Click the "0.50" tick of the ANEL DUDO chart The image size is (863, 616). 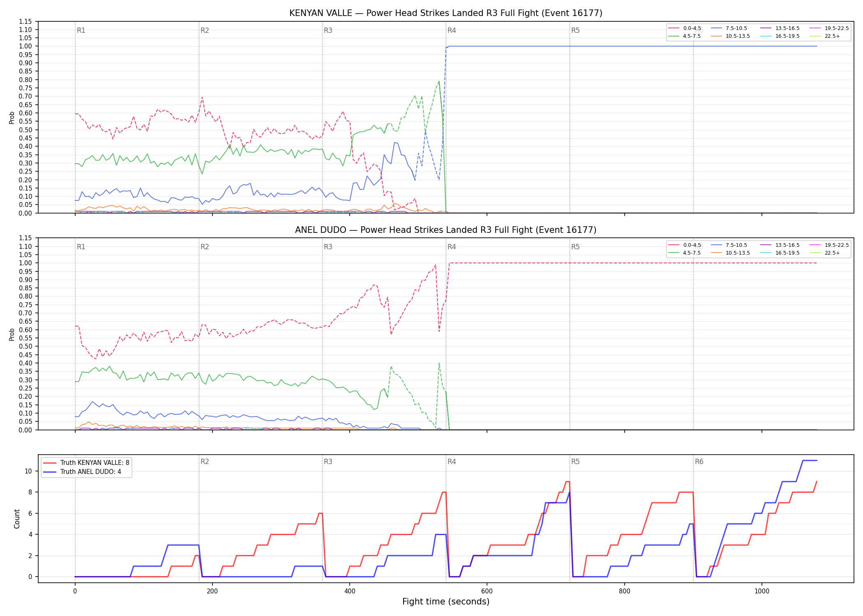(25, 346)
